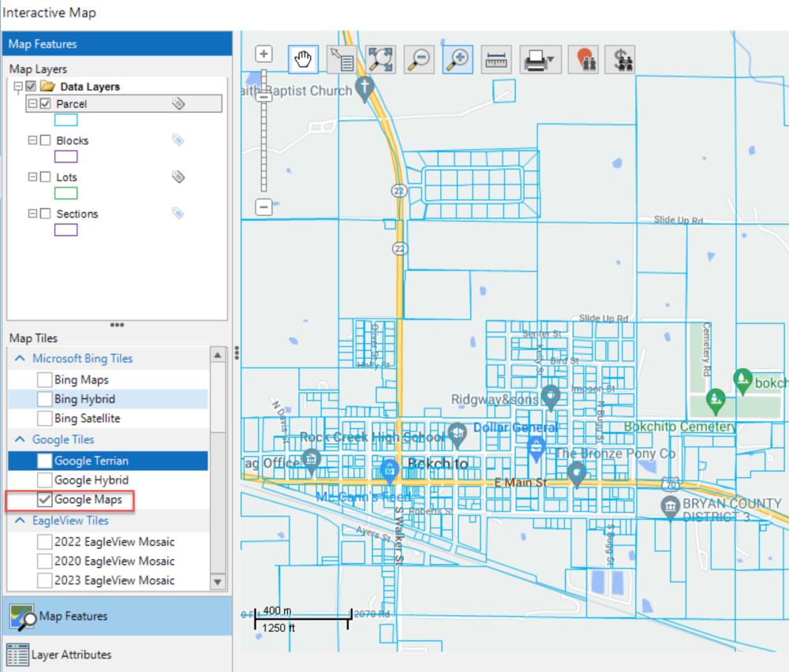
Task: Select the Pan hand tool
Action: point(303,60)
